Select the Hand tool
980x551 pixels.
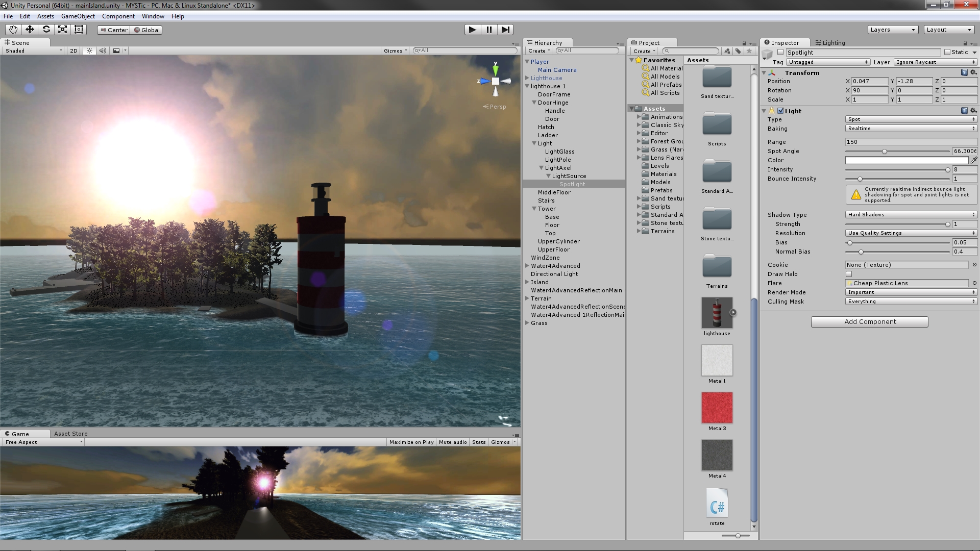click(13, 30)
